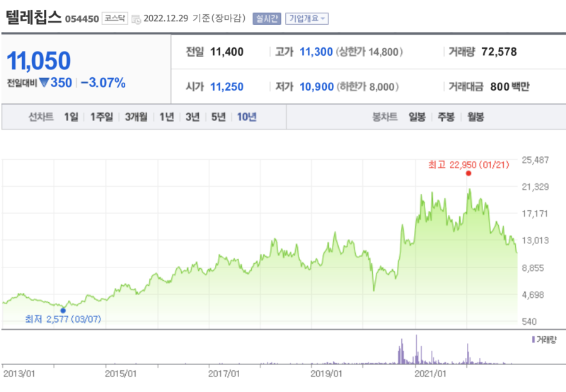Click the 거래량 legend marker in volume chart
Viewport: 566px width, 392px height.
533,340
